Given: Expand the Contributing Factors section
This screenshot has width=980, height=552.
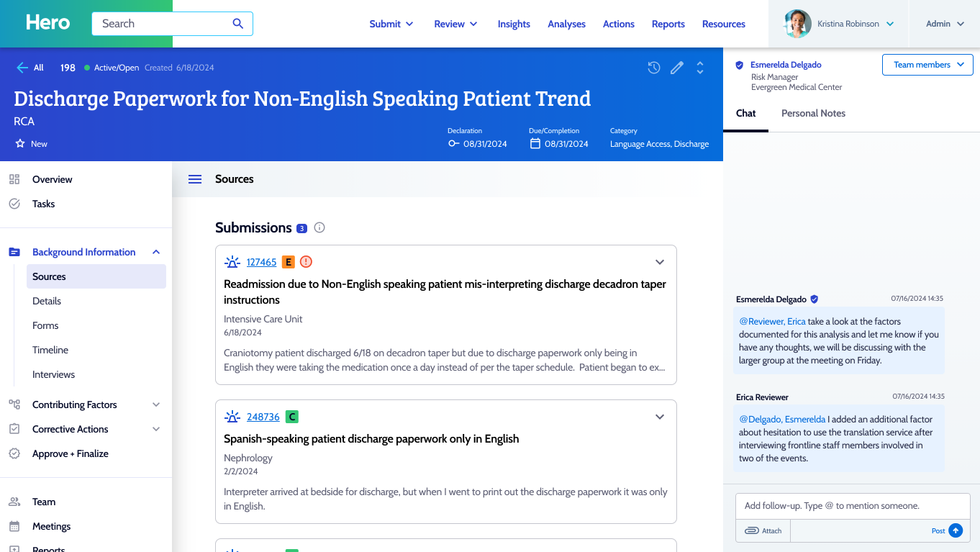Looking at the screenshot, I should [156, 404].
